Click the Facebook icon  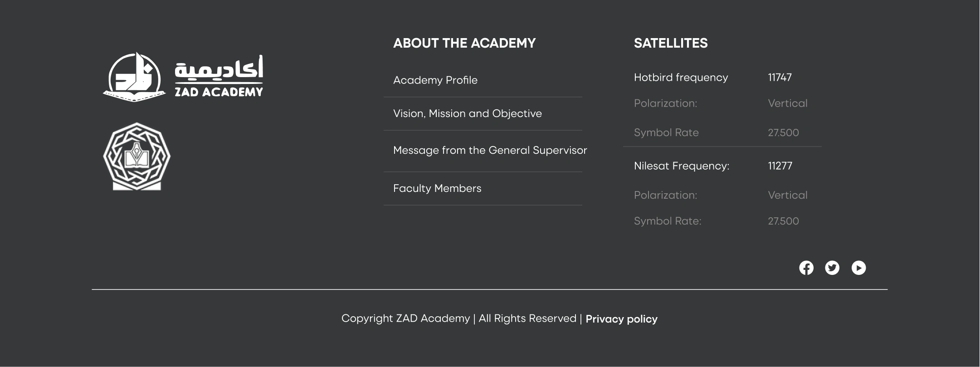tap(806, 268)
